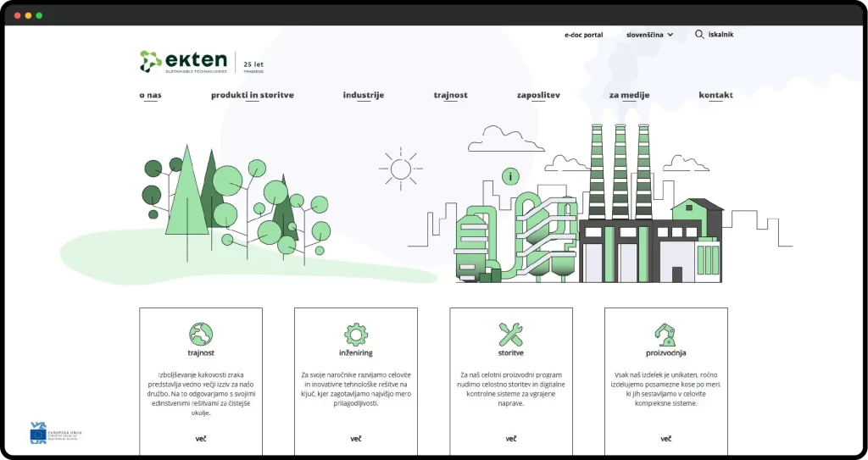Image resolution: width=868 pixels, height=460 pixels.
Task: Click the Ekten logo in the header
Action: [184, 61]
